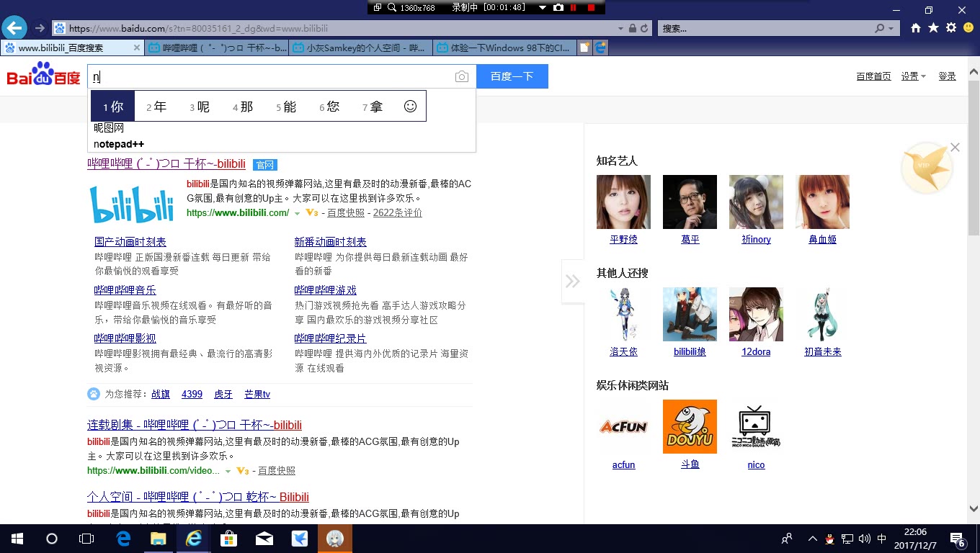
Task: Dismiss VIP badge with its X
Action: (955, 147)
